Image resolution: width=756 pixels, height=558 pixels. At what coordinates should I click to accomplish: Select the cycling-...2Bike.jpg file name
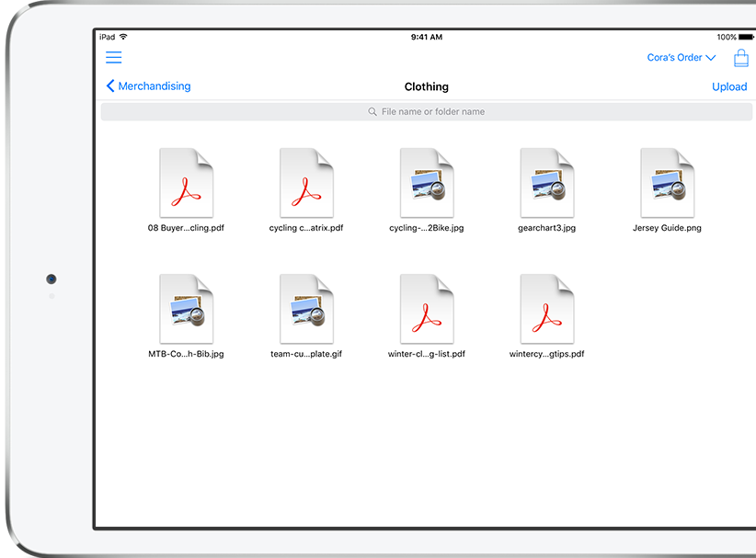point(427,228)
